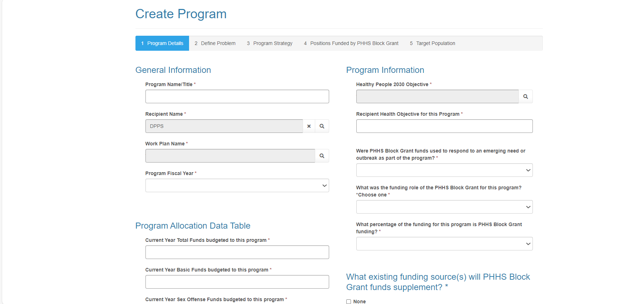Check the None funding source checkbox
This screenshot has width=644, height=304.
click(x=349, y=301)
